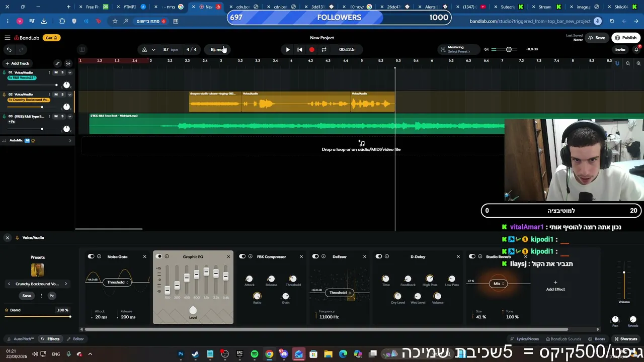Open the notifications bell
The width and height of the screenshot is (644, 362).
tap(636, 49)
